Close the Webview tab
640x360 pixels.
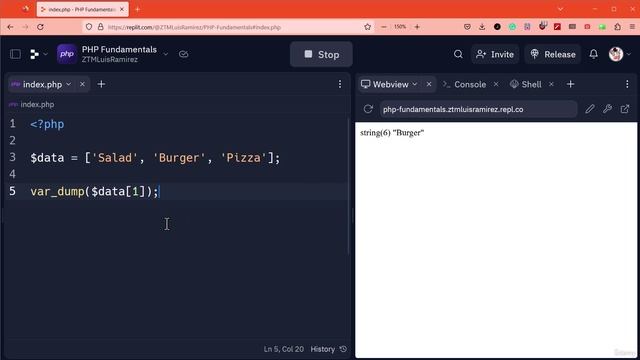tap(429, 84)
